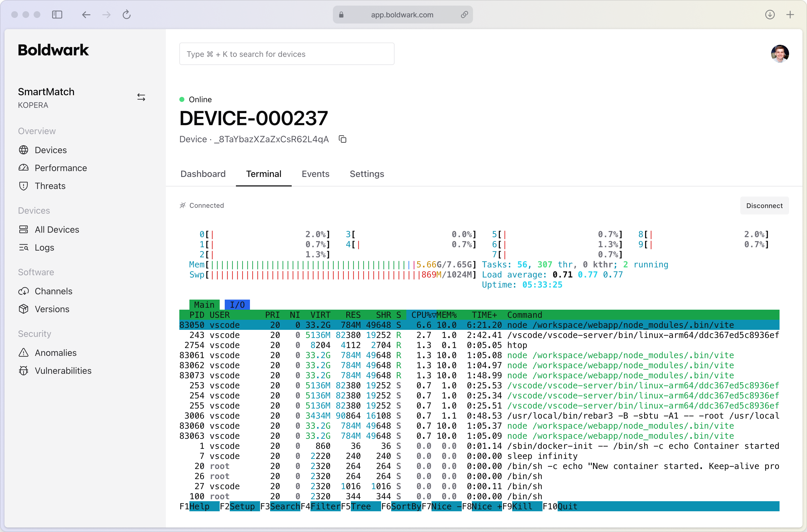Open the Vulnerabilities page
The height and width of the screenshot is (532, 807).
(x=63, y=371)
